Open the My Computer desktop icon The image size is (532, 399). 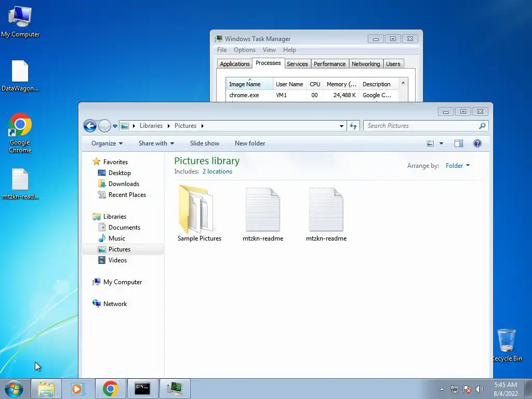(20, 21)
